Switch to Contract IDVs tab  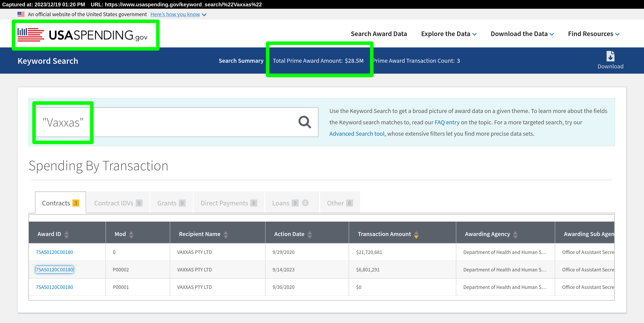tap(118, 203)
